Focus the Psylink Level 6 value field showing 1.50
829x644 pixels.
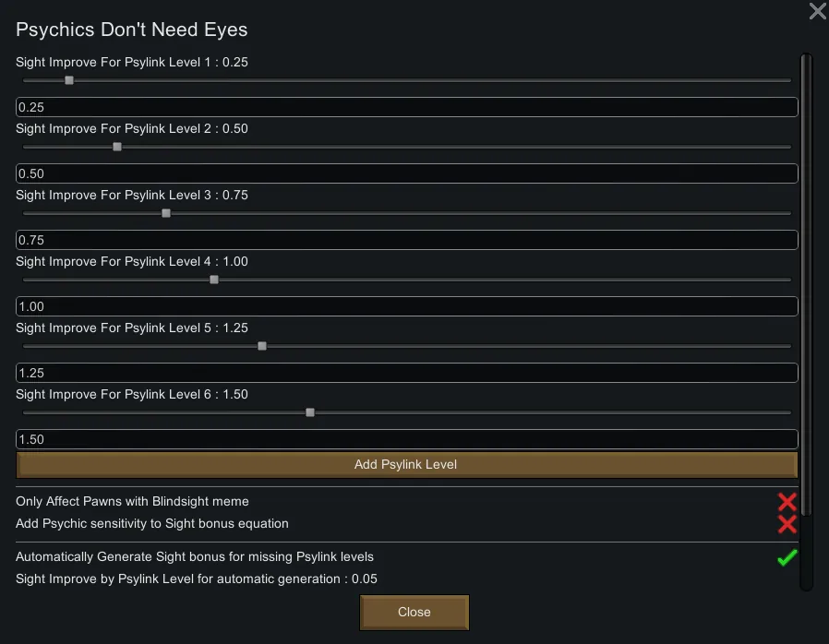[x=406, y=439]
